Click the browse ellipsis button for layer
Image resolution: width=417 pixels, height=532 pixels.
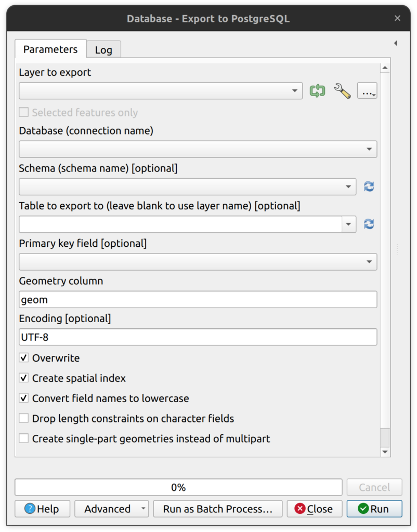367,91
